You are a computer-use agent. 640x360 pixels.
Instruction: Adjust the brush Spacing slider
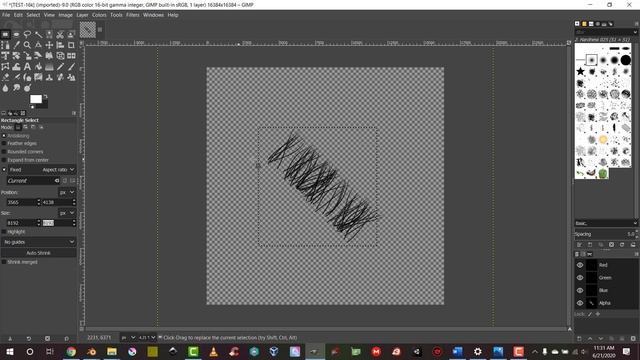(x=606, y=234)
